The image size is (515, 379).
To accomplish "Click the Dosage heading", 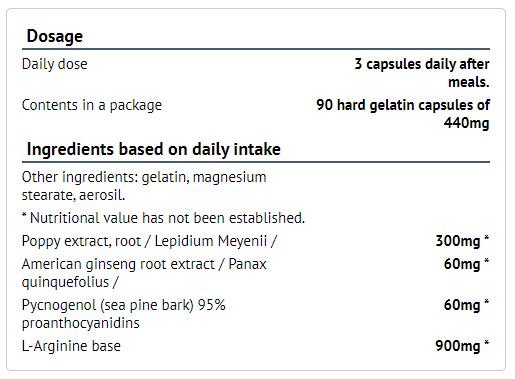I will [55, 36].
